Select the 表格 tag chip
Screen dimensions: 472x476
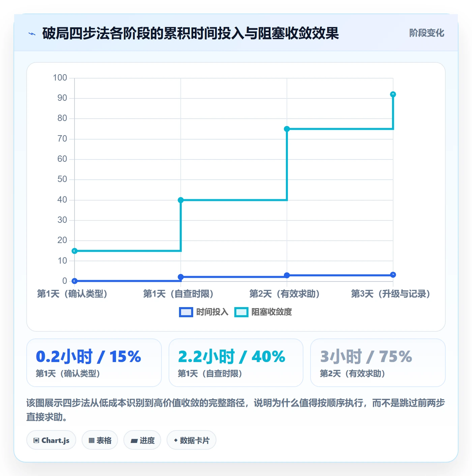(100, 440)
